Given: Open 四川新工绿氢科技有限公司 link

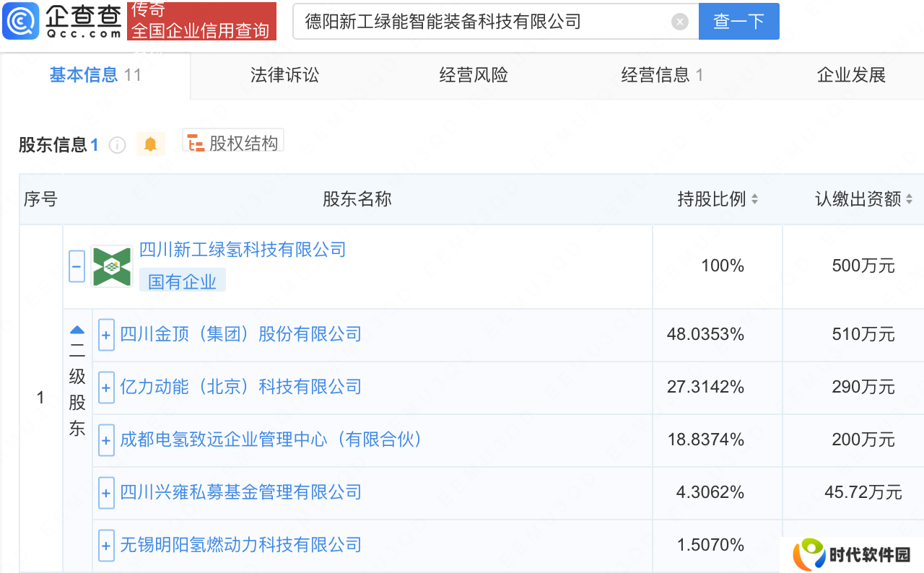Looking at the screenshot, I should coord(243,250).
